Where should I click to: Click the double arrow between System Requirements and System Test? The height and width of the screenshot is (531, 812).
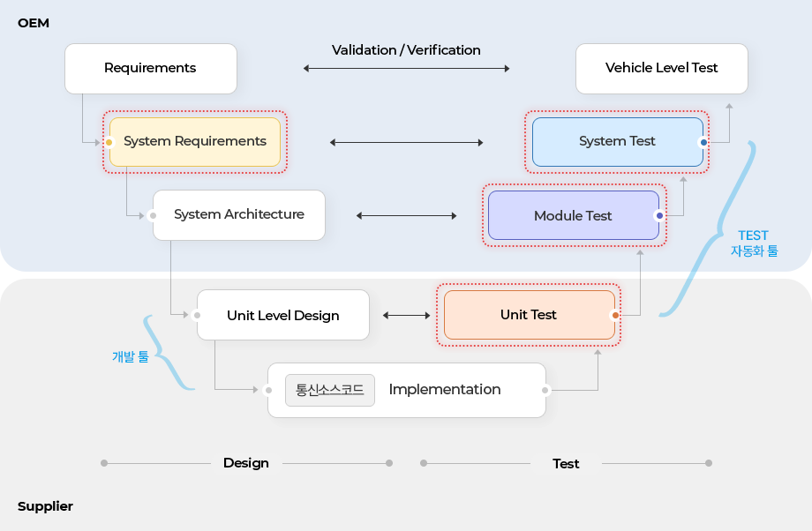click(407, 142)
